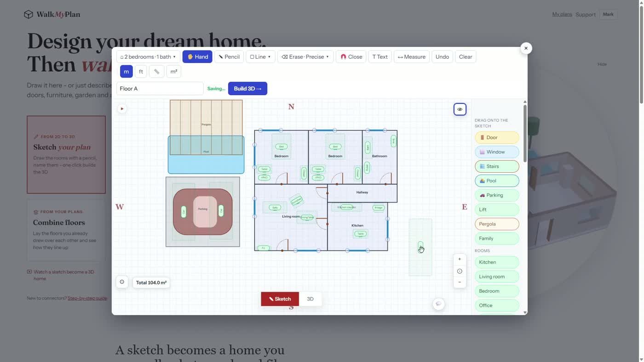Pick the Pool element chip
644x362 pixels.
(x=497, y=181)
